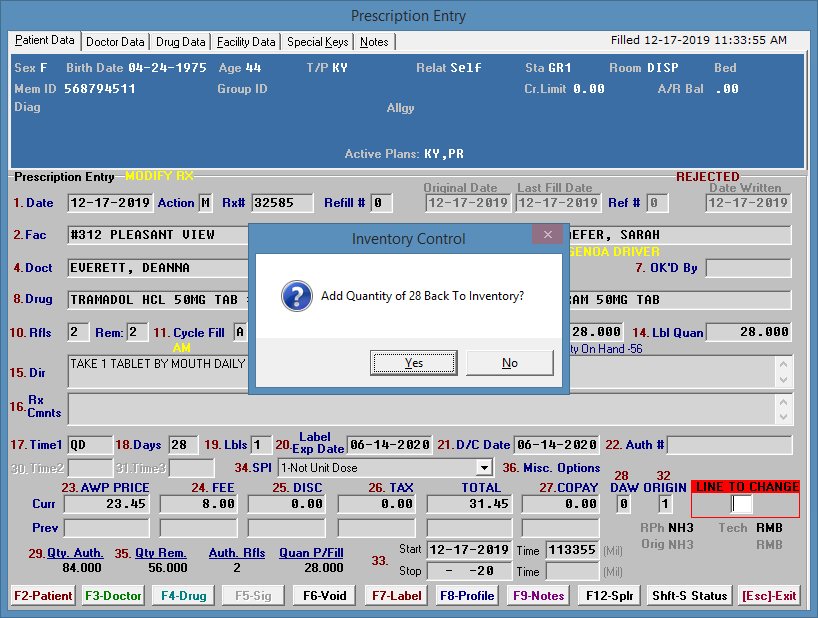This screenshot has width=818, height=618.
Task: Click the F7-Label button
Action: [396, 595]
